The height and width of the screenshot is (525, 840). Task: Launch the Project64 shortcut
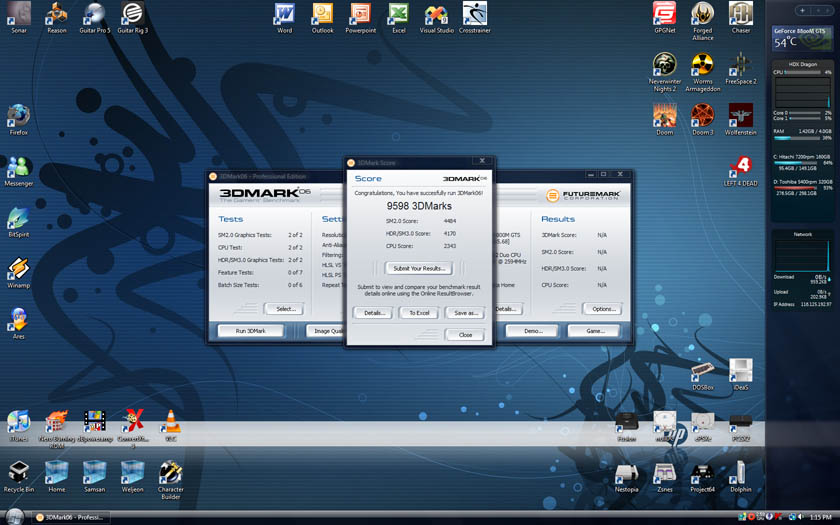click(703, 476)
